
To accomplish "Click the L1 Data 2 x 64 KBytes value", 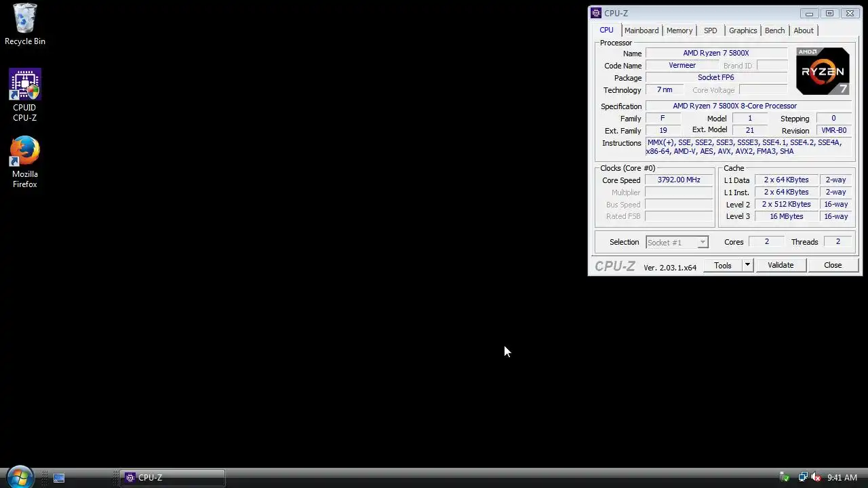I will (x=787, y=180).
